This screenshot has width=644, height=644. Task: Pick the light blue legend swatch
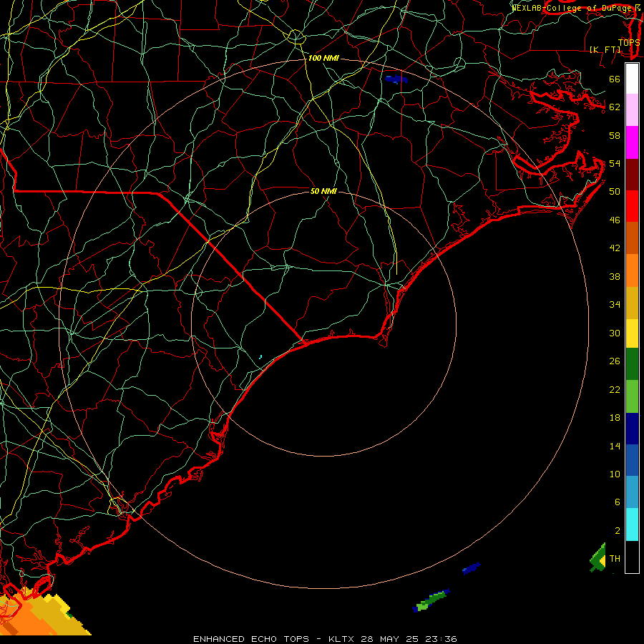tap(632, 492)
